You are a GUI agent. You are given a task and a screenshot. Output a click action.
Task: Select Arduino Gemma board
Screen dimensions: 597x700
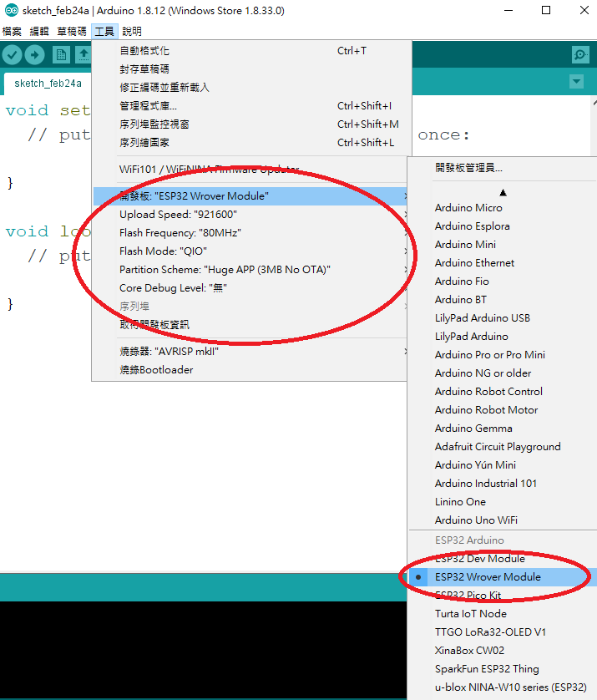tap(503, 429)
